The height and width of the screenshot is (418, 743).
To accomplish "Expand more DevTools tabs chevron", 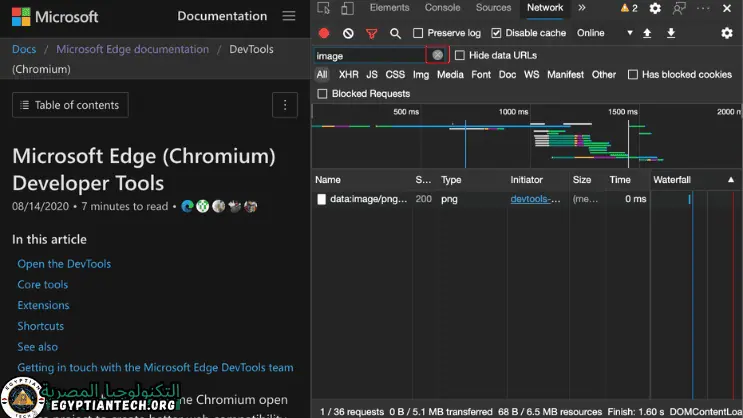I will point(582,8).
